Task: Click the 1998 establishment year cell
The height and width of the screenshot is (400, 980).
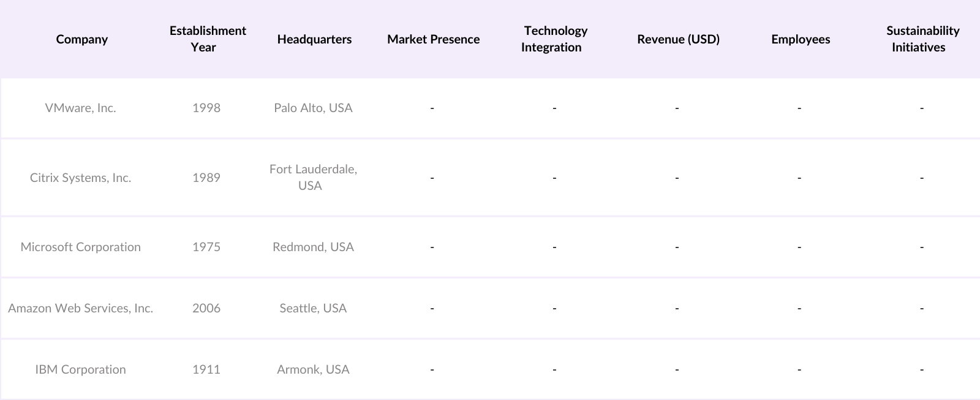Action: click(x=206, y=108)
